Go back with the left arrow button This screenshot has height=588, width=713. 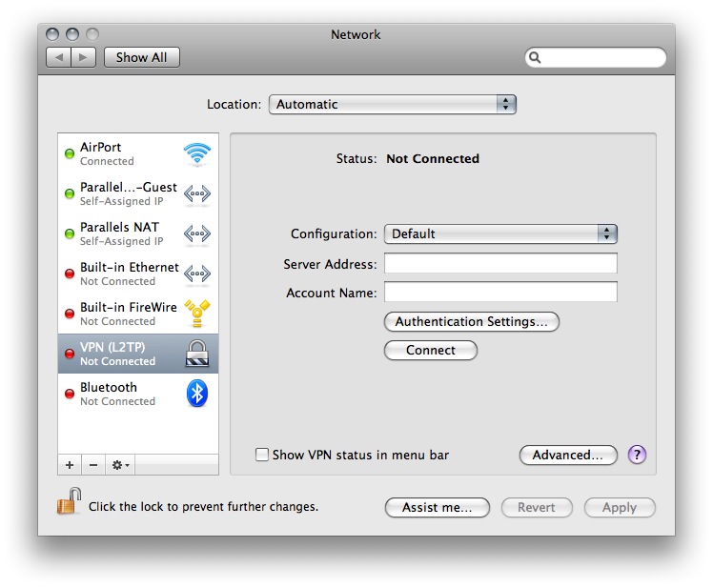point(59,57)
